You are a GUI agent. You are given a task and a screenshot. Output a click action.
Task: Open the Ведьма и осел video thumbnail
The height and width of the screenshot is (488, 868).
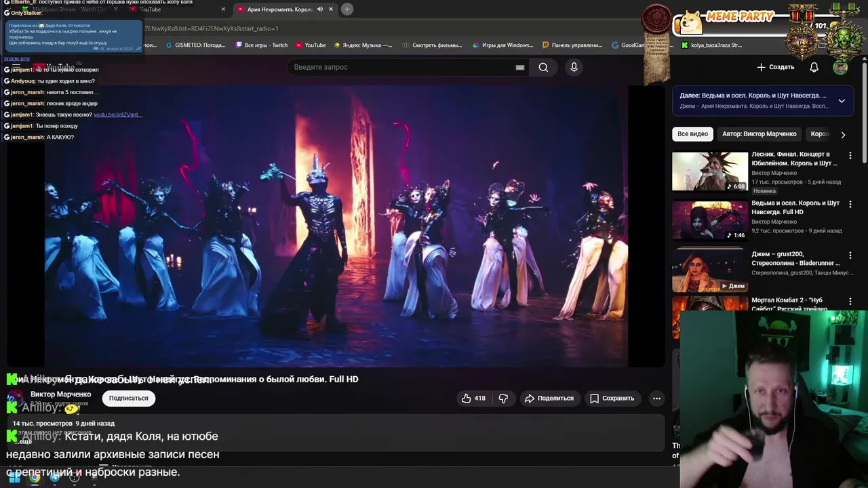pos(709,221)
